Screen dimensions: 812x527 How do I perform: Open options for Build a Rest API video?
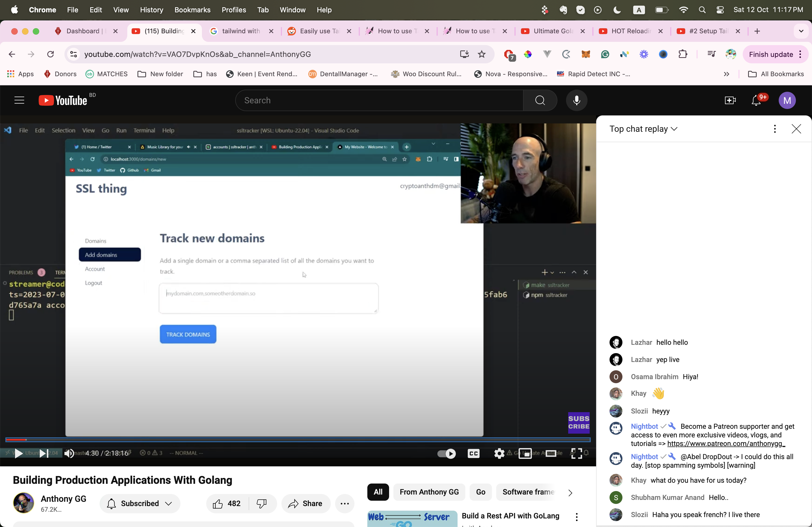577,517
